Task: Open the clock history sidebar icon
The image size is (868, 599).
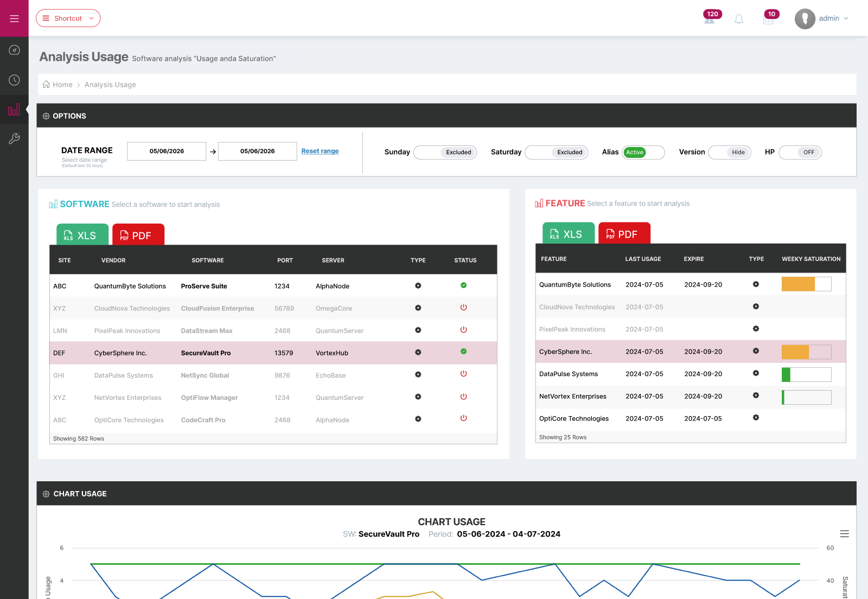Action: pos(14,80)
